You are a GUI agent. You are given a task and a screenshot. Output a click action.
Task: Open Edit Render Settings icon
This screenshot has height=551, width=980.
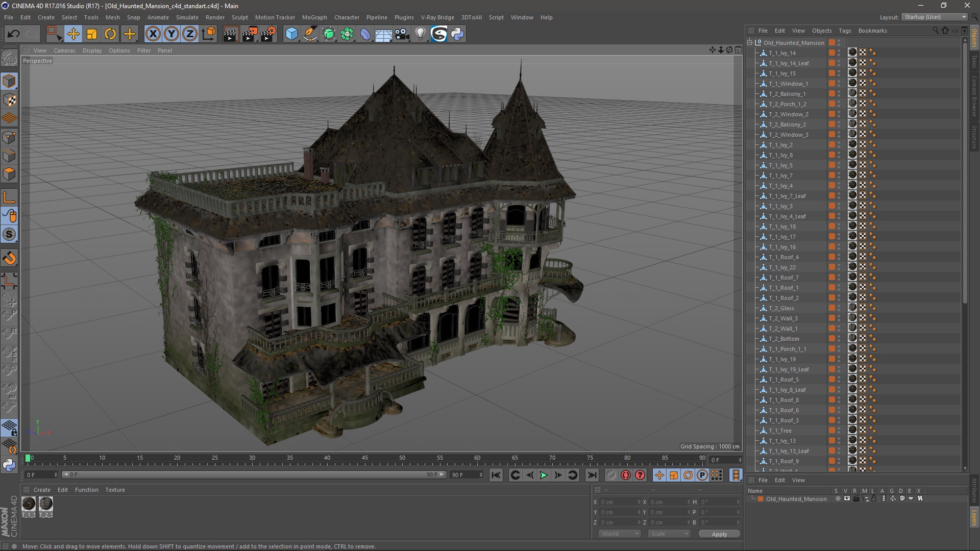(x=268, y=34)
